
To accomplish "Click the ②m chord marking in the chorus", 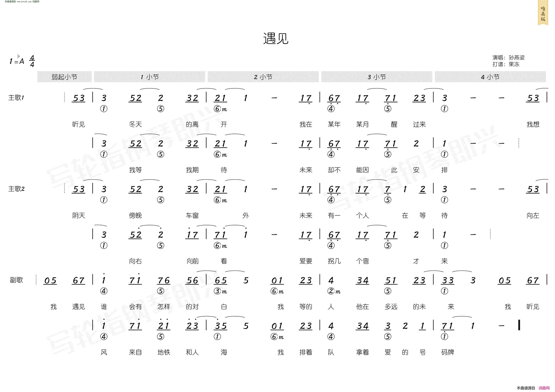I will 334,291.
